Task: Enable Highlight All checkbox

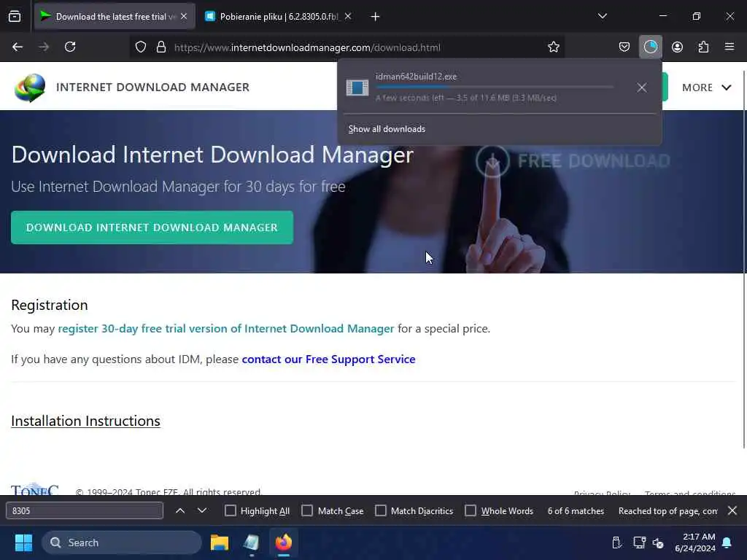Action: coord(230,510)
